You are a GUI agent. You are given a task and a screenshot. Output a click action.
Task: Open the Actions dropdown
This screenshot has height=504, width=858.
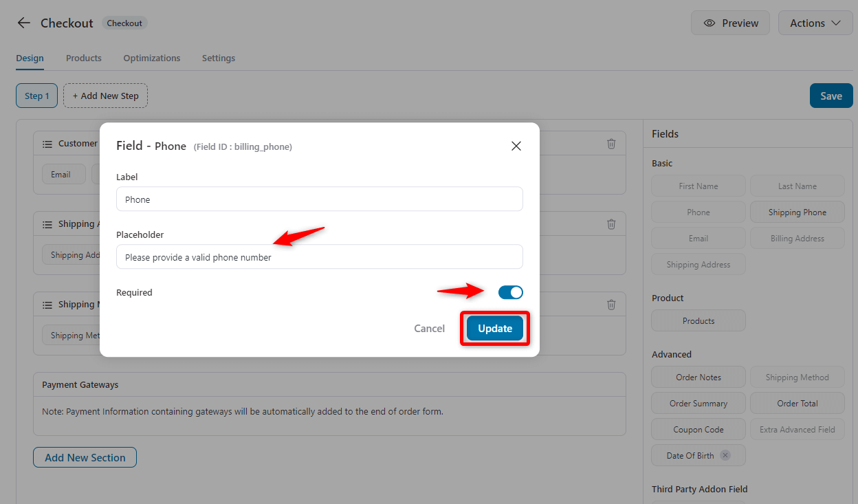coord(815,23)
